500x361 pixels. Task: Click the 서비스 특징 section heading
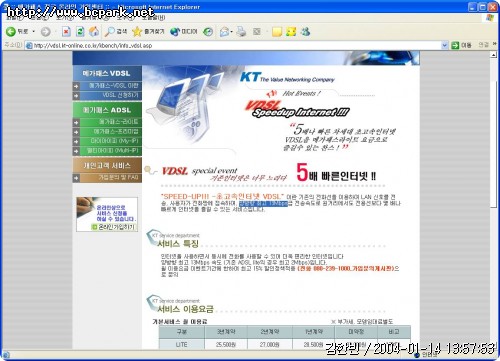click(x=178, y=244)
